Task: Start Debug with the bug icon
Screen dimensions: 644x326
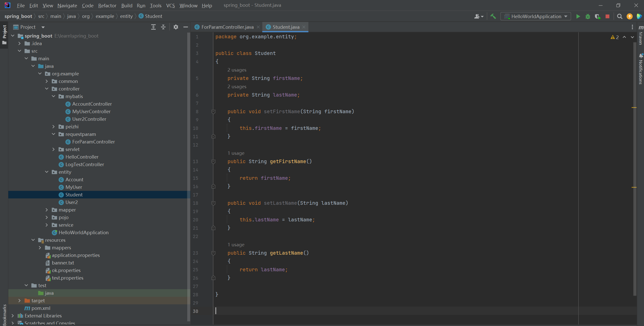Action: click(x=588, y=16)
